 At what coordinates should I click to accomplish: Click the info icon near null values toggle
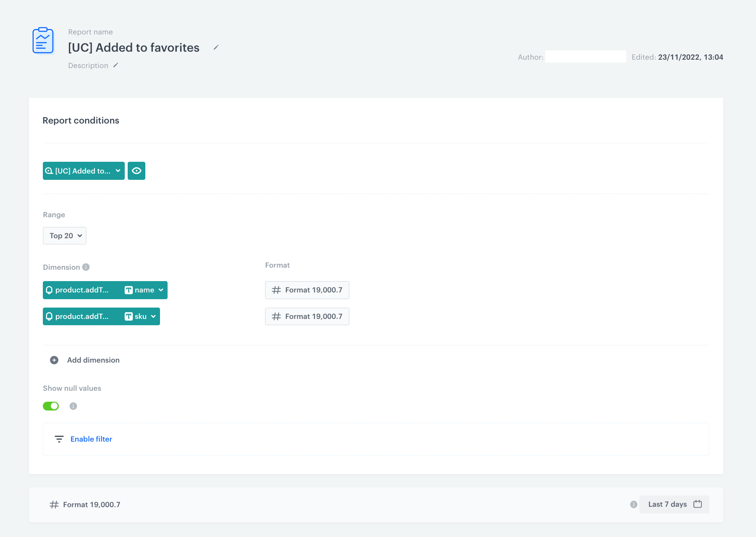73,406
